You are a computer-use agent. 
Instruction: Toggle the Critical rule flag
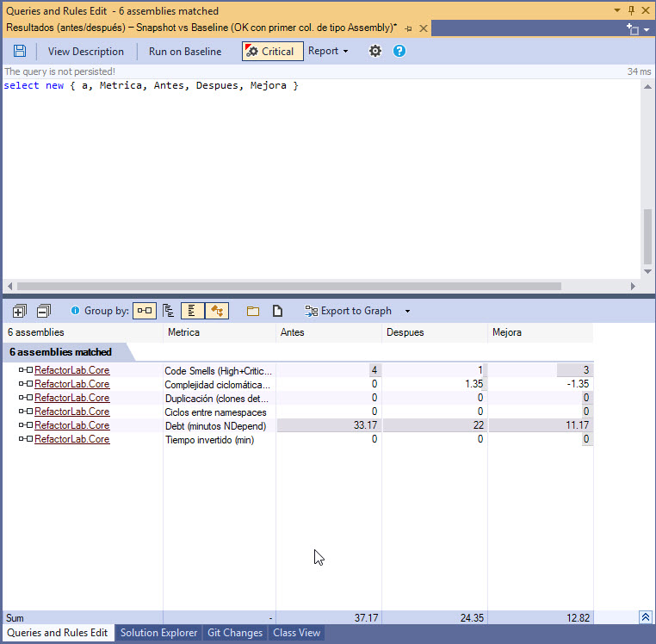pyautogui.click(x=272, y=52)
